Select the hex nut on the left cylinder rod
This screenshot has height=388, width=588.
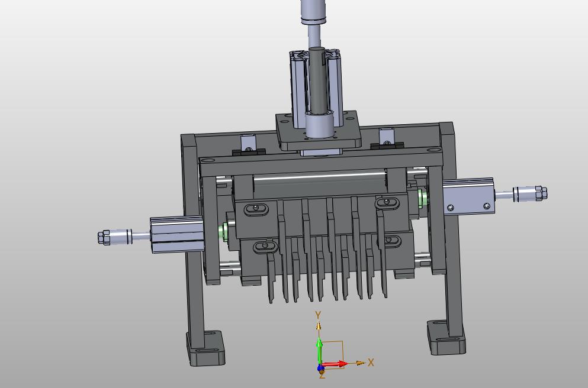104,238
